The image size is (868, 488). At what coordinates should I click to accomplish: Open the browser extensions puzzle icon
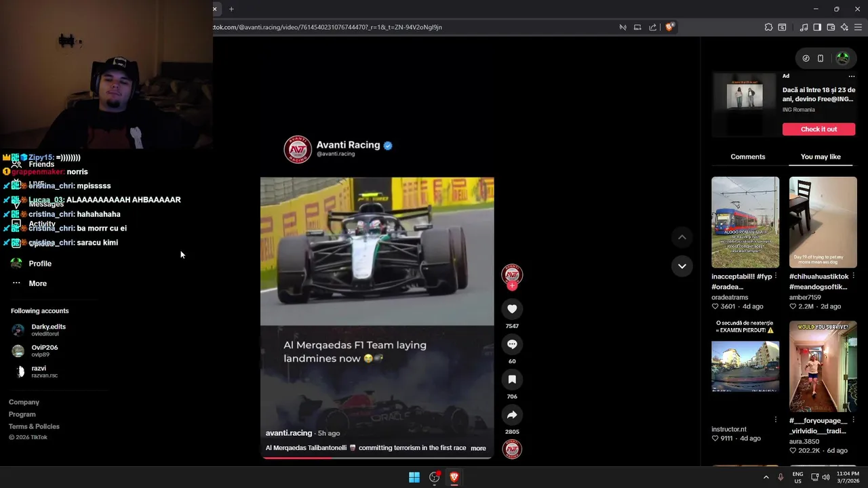tap(768, 27)
